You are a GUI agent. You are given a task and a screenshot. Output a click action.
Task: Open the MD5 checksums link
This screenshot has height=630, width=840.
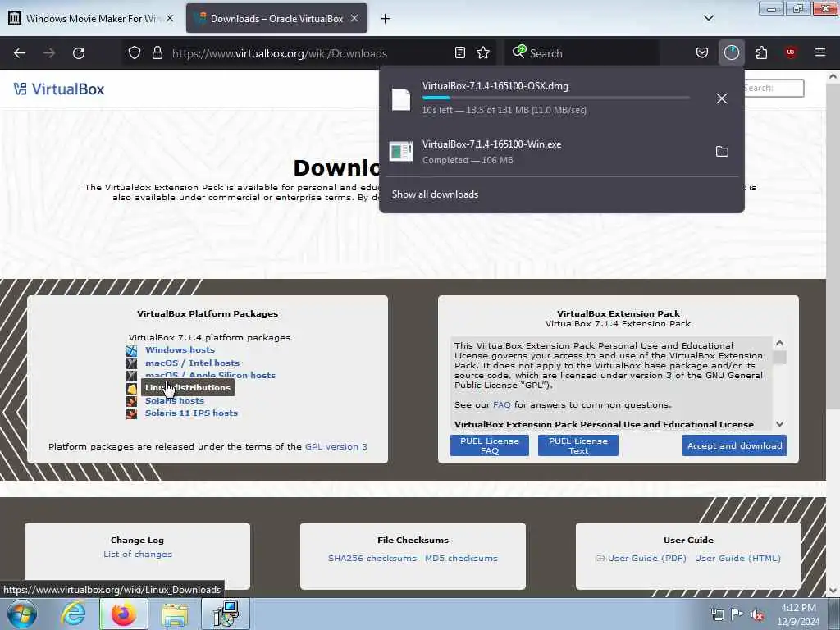point(461,558)
